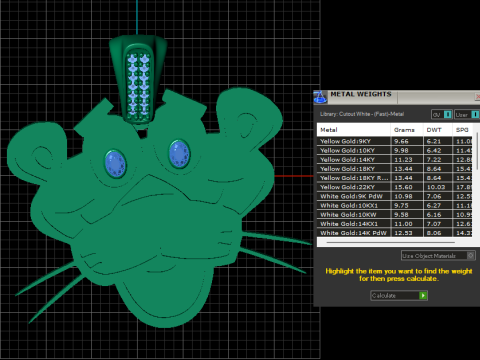Sort by the Grams column header
Viewport: 480px width, 360px height.
pyautogui.click(x=407, y=130)
